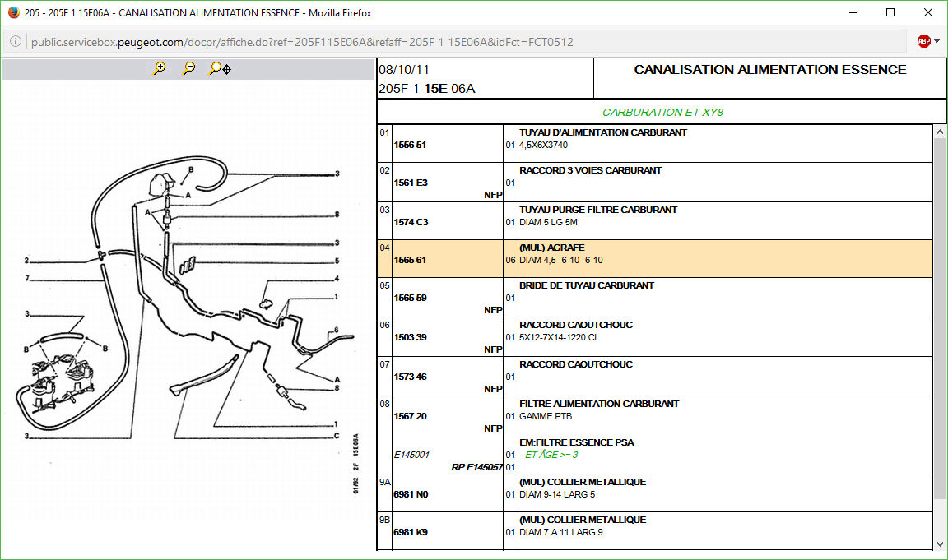Open replacement part RP E145057
The height and width of the screenshot is (560, 948).
coord(476,467)
